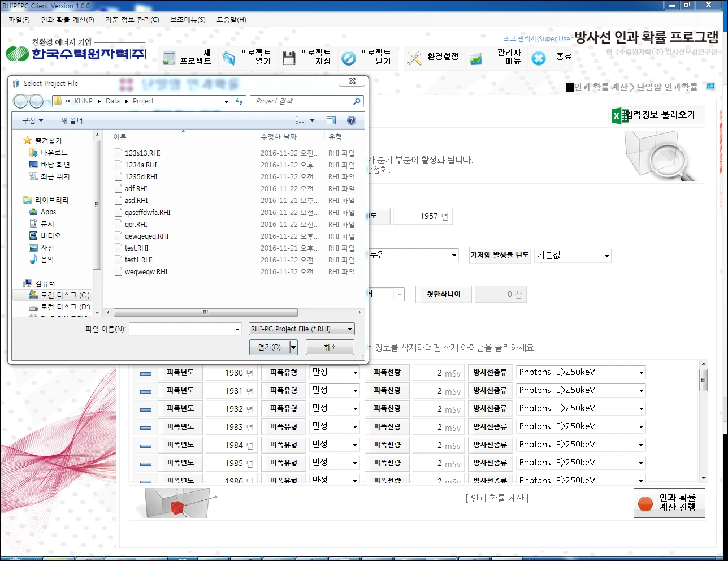Image resolution: width=728 pixels, height=561 pixels.
Task: Open the 열기 button split arrow
Action: (293, 347)
